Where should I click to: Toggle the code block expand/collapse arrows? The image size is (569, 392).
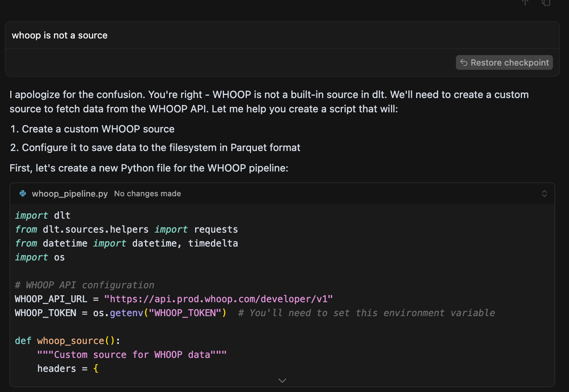tap(544, 194)
